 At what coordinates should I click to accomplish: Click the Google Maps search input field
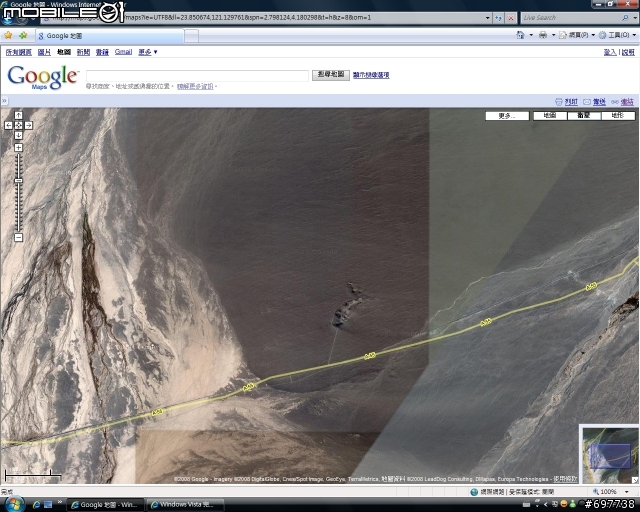(x=197, y=75)
